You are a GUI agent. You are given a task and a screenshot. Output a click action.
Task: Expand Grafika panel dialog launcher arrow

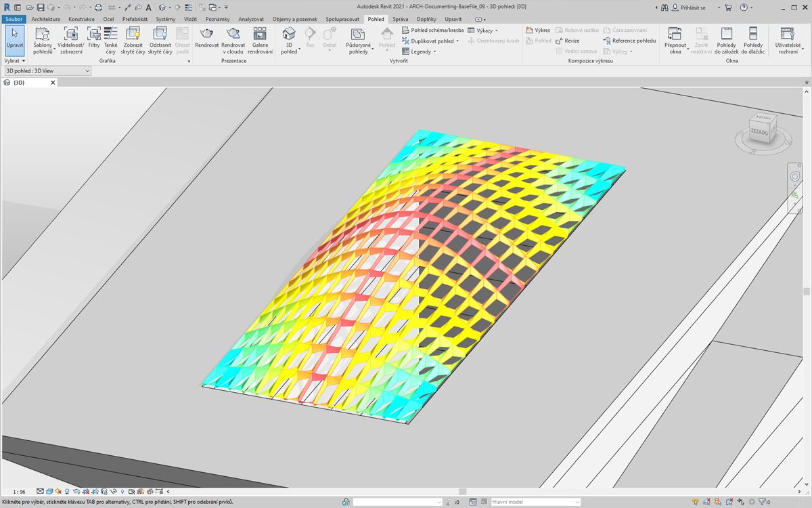point(189,61)
